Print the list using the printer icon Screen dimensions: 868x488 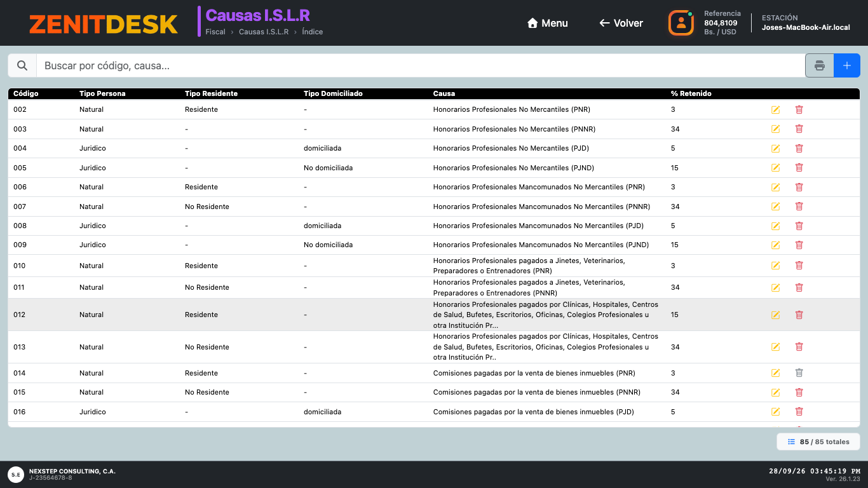[x=820, y=65]
